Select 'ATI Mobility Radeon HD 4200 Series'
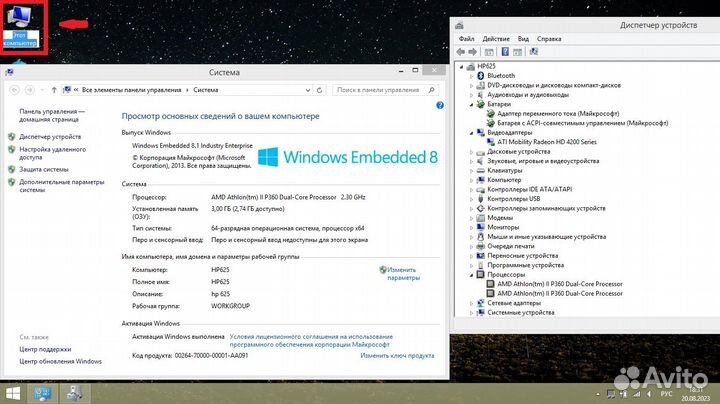720x404 pixels. [x=547, y=142]
